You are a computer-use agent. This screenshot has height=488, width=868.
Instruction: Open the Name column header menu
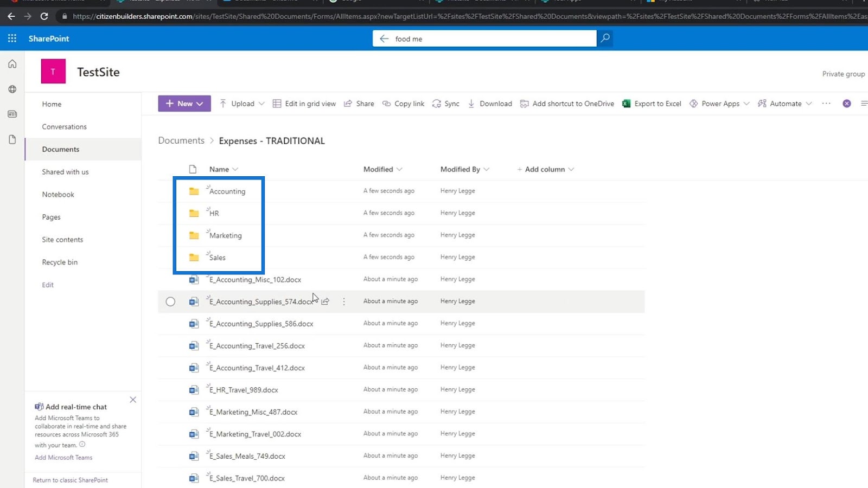(x=224, y=169)
